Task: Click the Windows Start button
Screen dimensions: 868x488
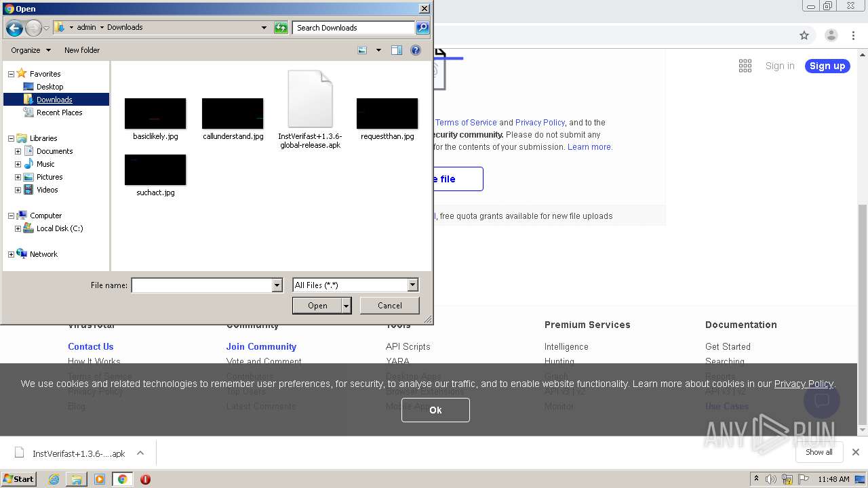Action: pos(18,479)
